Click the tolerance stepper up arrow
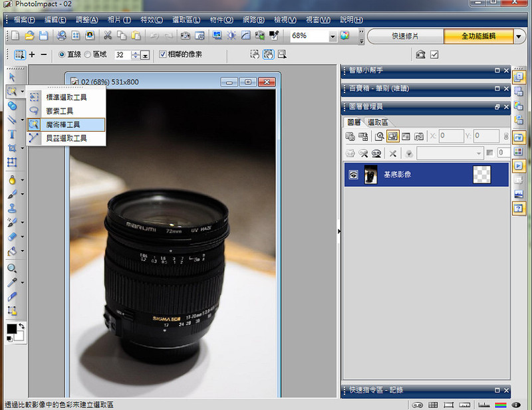532x410 pixels. pyautogui.click(x=136, y=52)
